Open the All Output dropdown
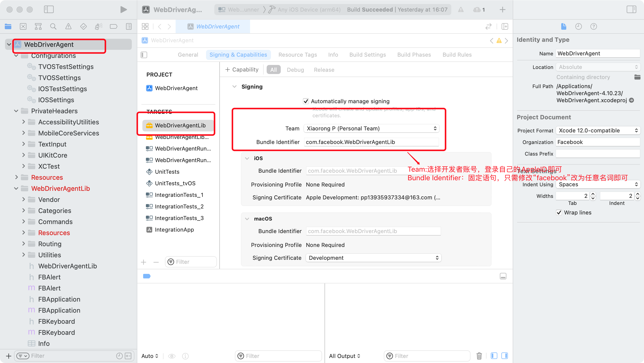The height and width of the screenshot is (363, 644). 344,356
